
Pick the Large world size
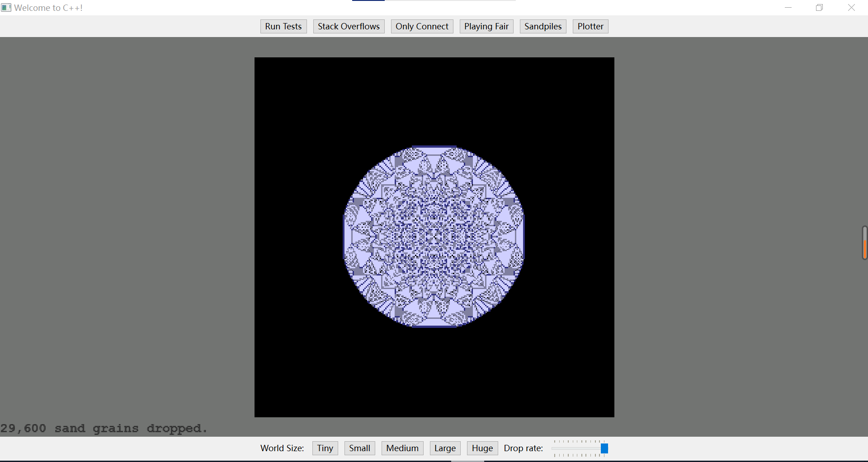pos(445,448)
